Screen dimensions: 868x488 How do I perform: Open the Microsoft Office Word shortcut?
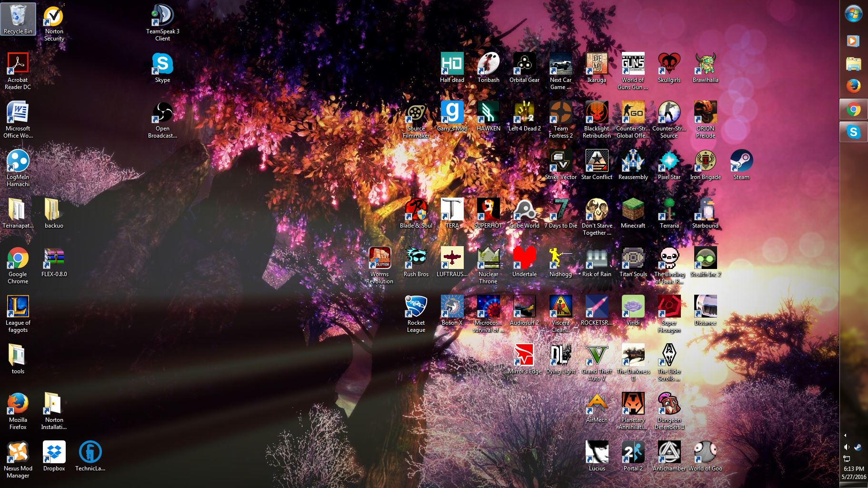[x=18, y=120]
